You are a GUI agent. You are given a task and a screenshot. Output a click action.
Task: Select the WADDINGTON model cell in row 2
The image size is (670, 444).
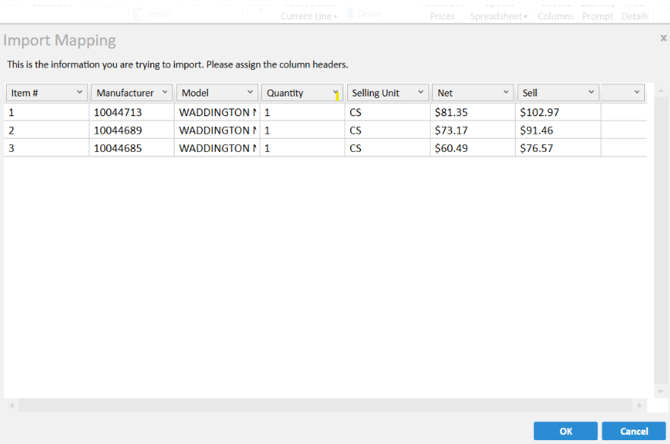click(x=217, y=130)
